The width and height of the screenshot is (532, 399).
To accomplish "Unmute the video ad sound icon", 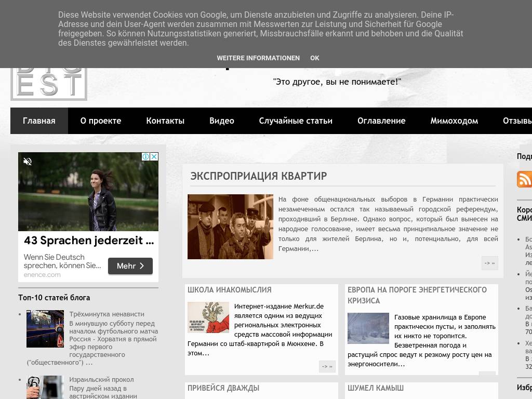I will (x=28, y=162).
